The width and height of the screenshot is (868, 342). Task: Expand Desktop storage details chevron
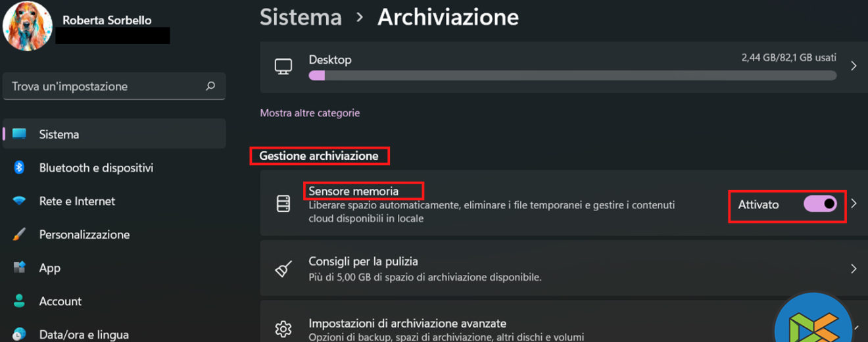[854, 66]
